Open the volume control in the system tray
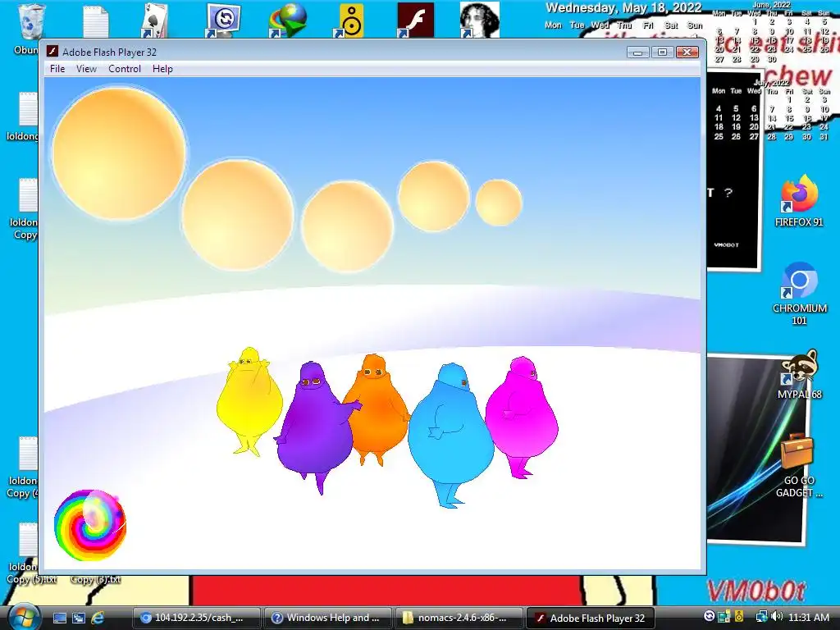840x630 pixels. click(777, 617)
